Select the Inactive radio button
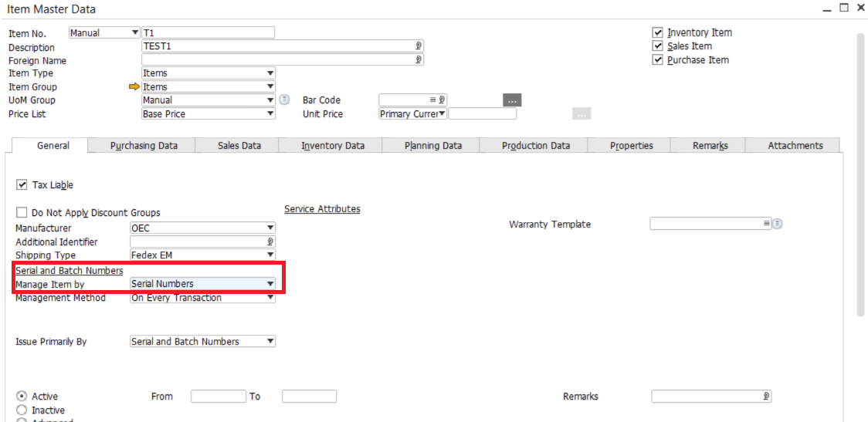 (x=22, y=410)
